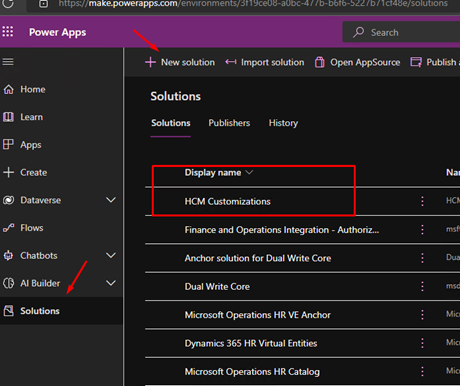Open Finance and Operations Integration solution
Screen dimensions: 460x386
coord(282,230)
